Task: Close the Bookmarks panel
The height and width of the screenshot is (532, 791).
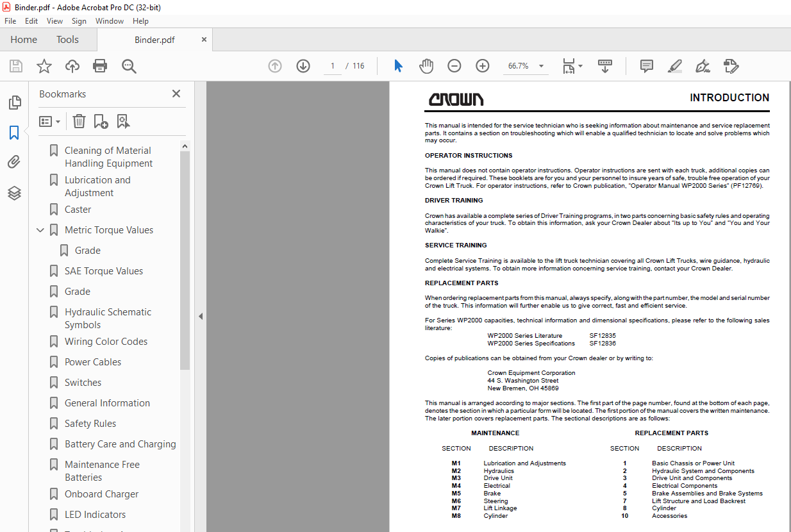Action: (176, 94)
